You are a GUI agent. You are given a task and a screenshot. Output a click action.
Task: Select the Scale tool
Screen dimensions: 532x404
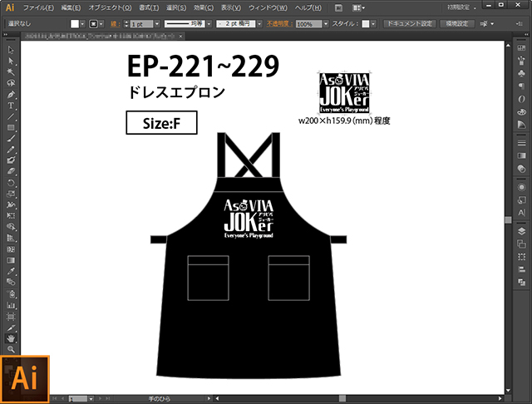(11, 194)
